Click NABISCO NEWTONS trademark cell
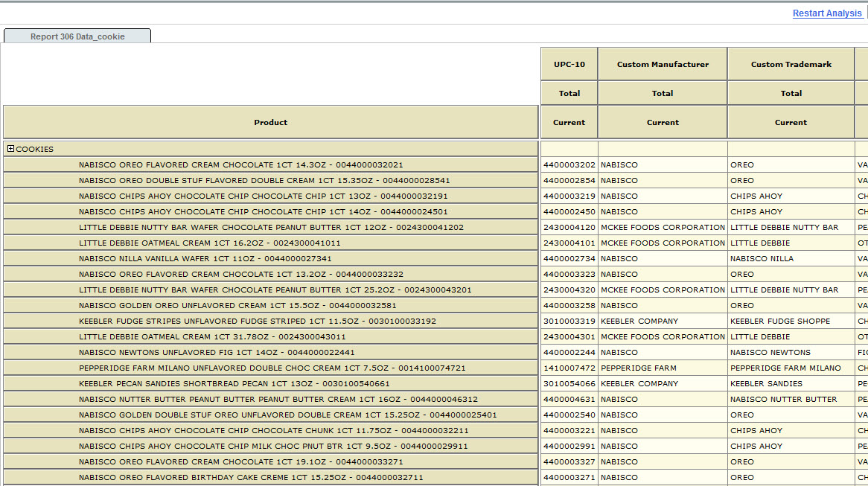This screenshot has width=868, height=486. pyautogui.click(x=791, y=352)
